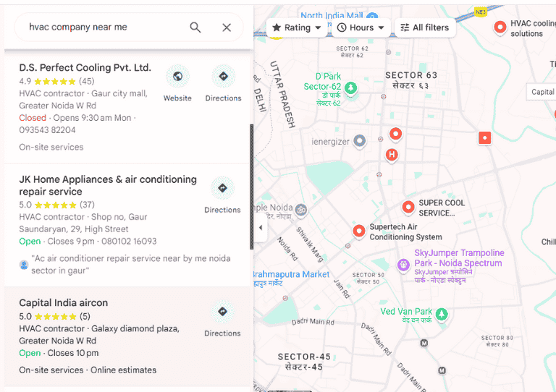The width and height of the screenshot is (556, 392).
Task: Get Directions to Capital India aircon
Action: click(x=222, y=312)
